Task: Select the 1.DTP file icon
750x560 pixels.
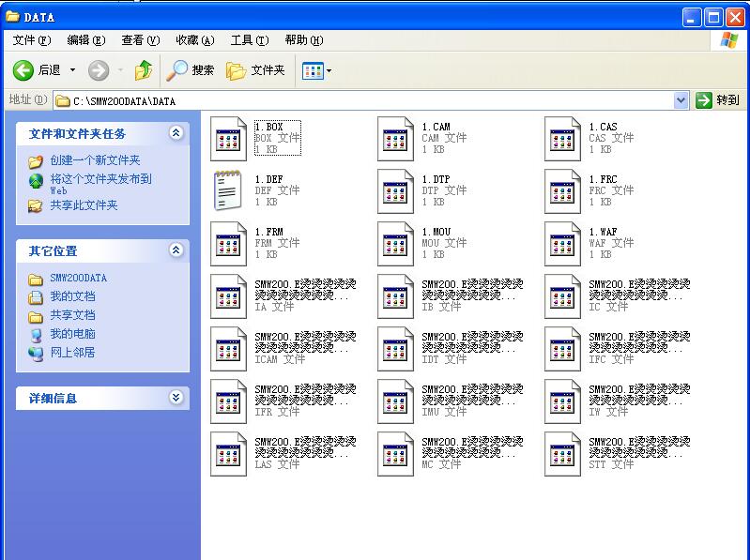Action: pos(395,191)
